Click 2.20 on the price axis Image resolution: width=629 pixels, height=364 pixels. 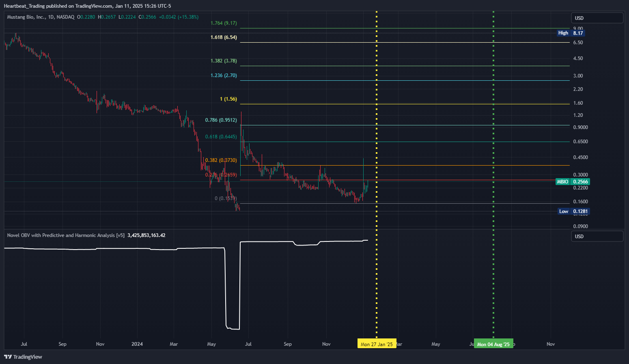(578, 89)
